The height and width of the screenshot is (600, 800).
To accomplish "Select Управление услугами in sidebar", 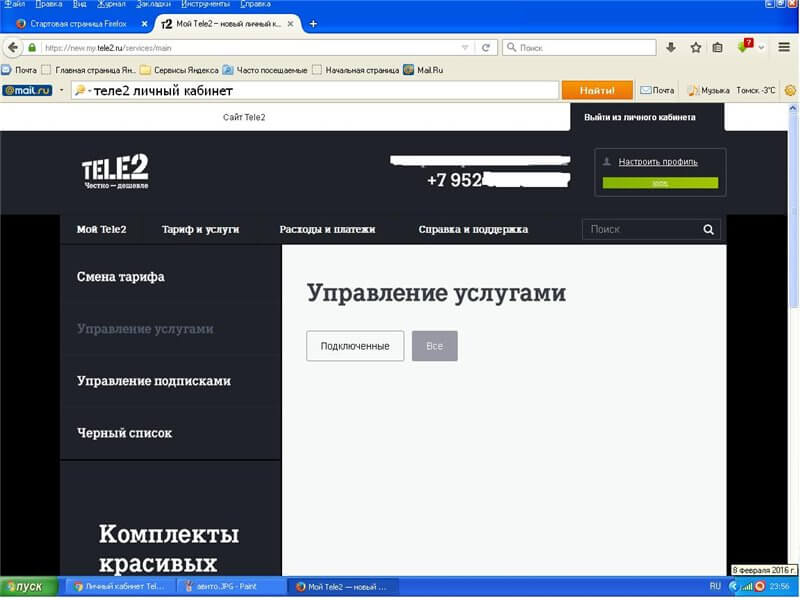I will 145,329.
